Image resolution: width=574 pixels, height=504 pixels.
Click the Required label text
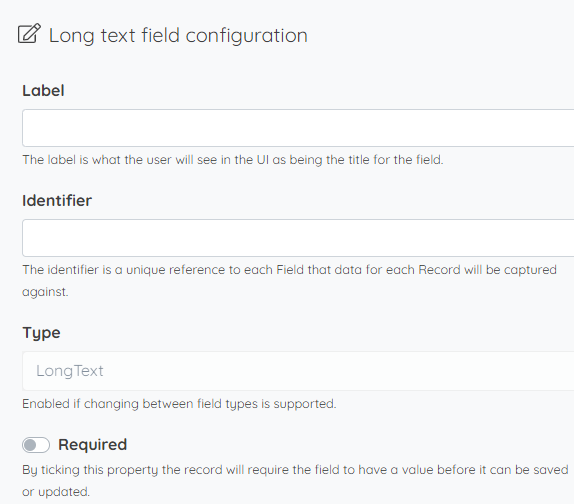[x=93, y=445]
